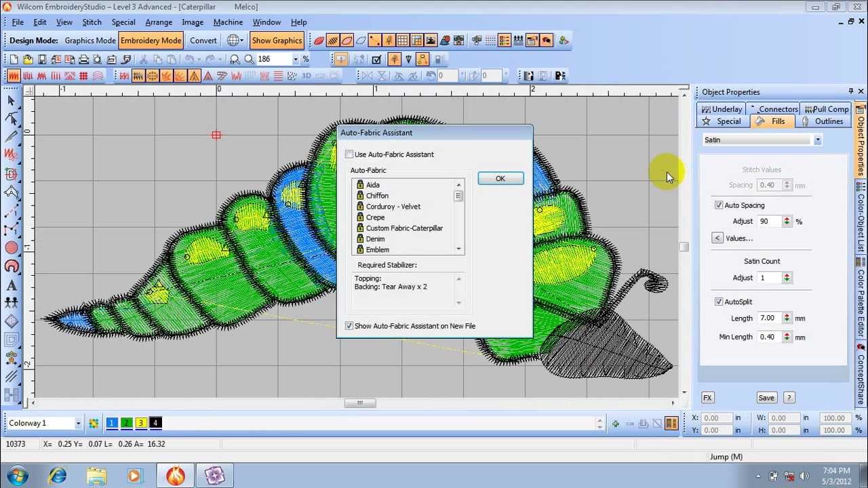
Task: Select the arrow Select Object tool
Action: pyautogui.click(x=12, y=100)
